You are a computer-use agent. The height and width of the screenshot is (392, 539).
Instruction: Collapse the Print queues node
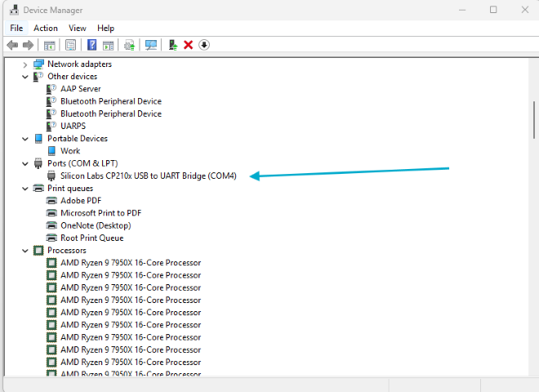coord(25,189)
